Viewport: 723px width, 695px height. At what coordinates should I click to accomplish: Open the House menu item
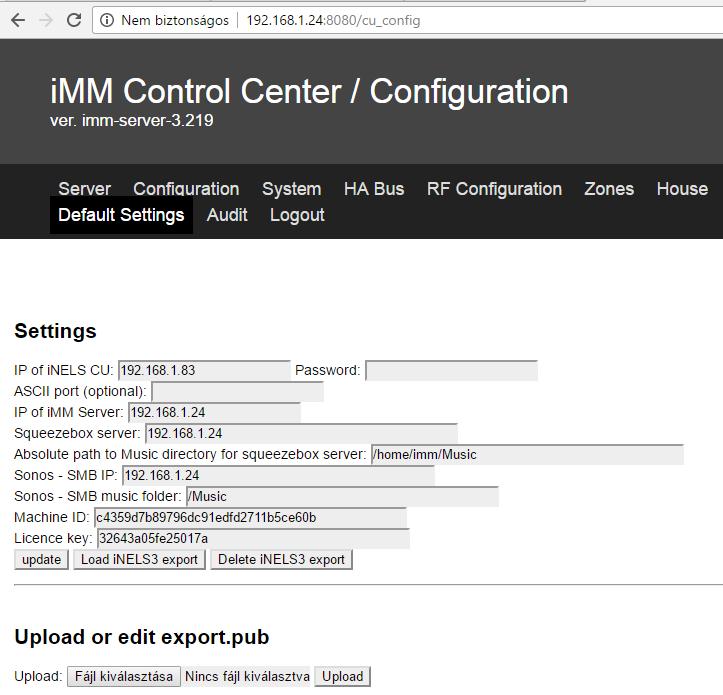click(x=682, y=189)
